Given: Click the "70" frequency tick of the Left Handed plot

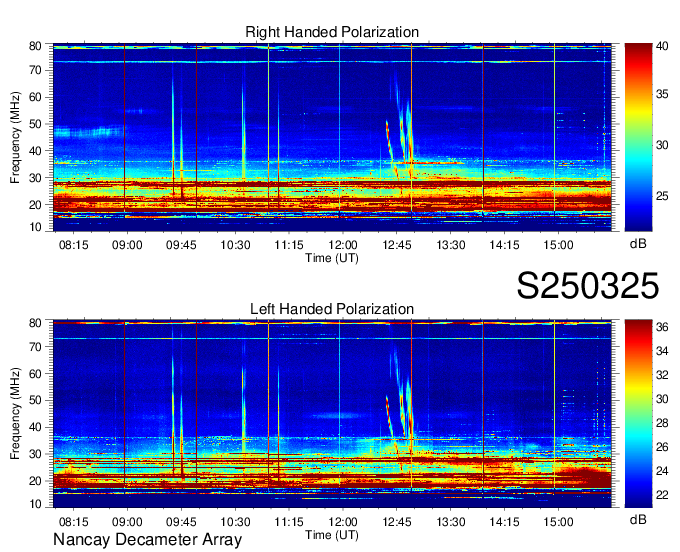Looking at the screenshot, I should tap(35, 347).
